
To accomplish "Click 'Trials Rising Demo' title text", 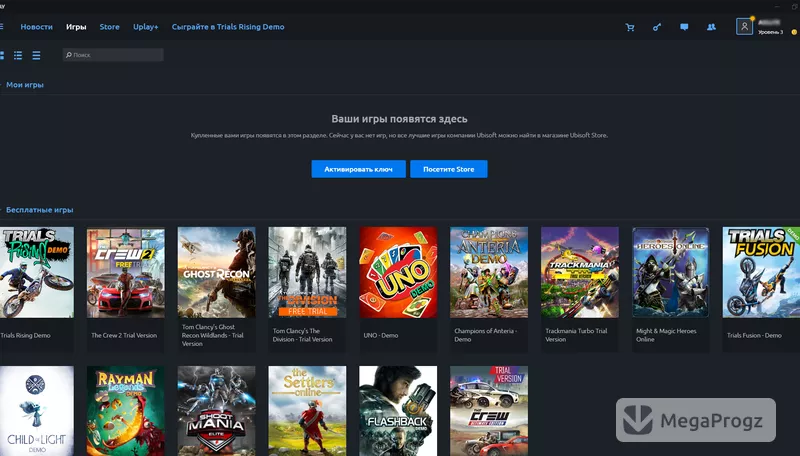I will (x=25, y=335).
